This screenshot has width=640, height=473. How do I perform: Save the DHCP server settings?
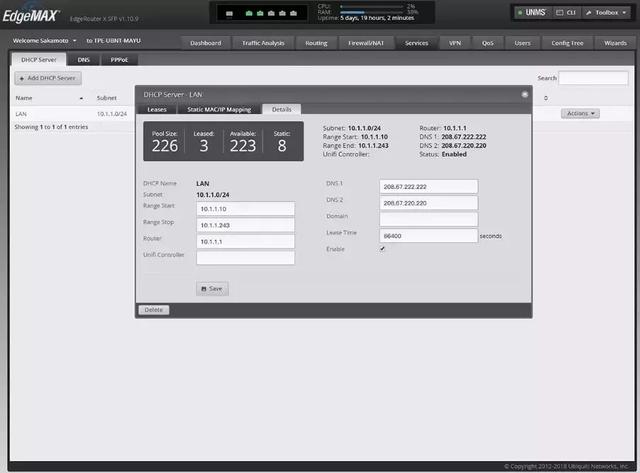pyautogui.click(x=212, y=289)
